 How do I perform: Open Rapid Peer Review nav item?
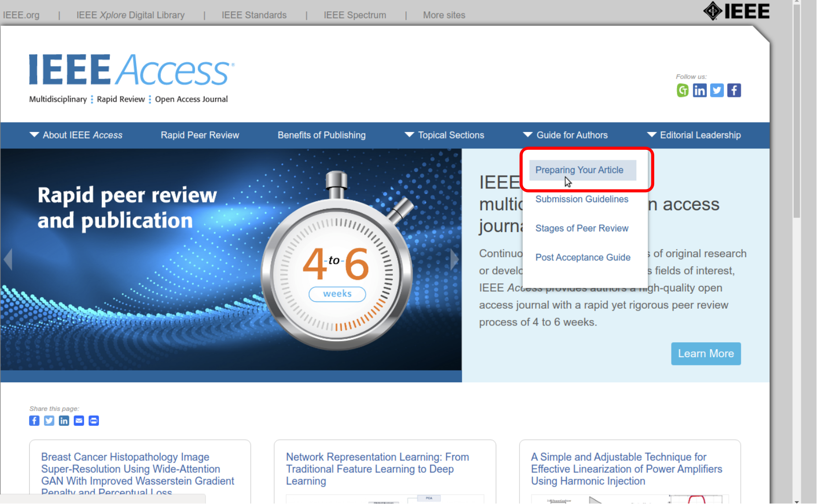[200, 135]
